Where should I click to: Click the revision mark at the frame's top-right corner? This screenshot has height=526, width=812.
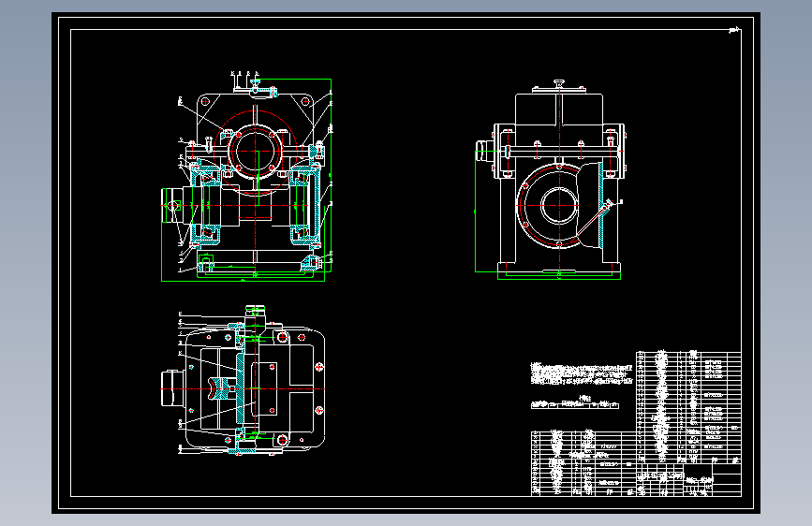pos(734,30)
